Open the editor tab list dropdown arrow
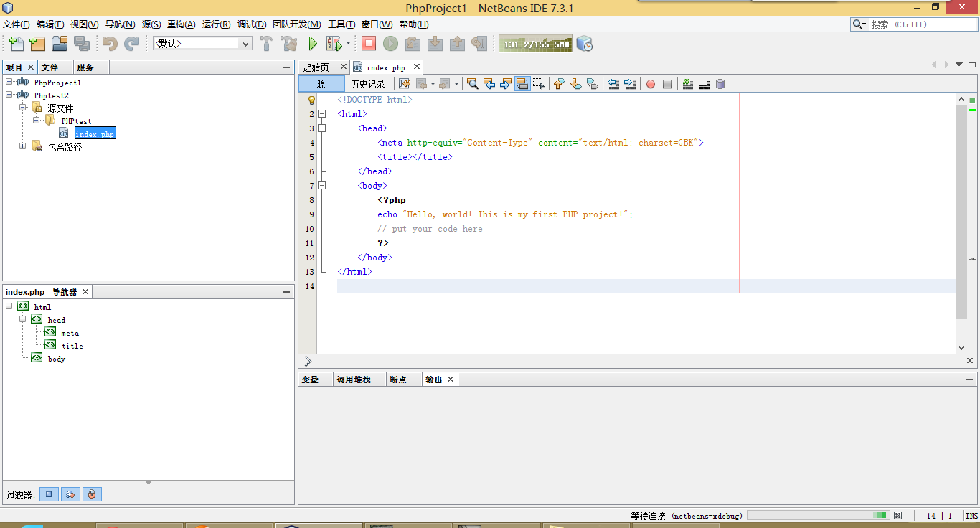980x528 pixels. [959, 65]
